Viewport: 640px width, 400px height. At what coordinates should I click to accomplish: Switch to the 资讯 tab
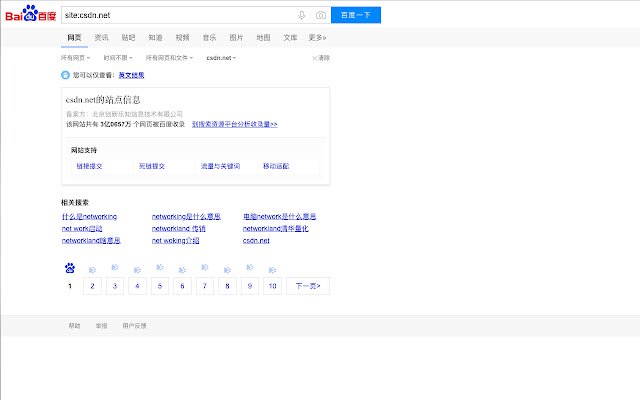(x=101, y=38)
